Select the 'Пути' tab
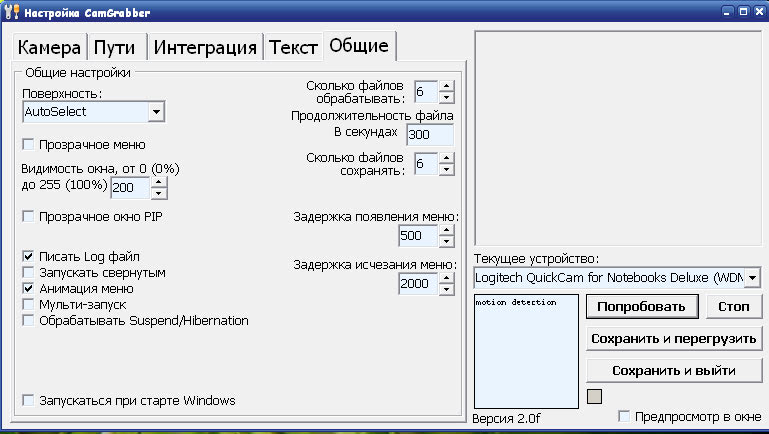The image size is (769, 434). [115, 47]
